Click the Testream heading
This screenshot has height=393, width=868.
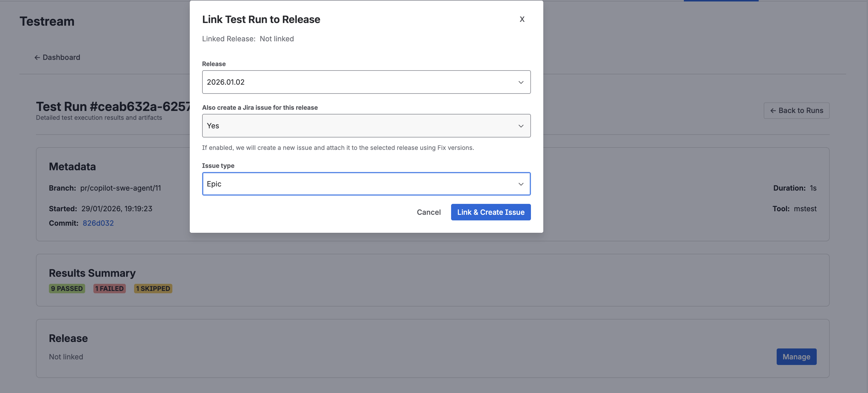(x=47, y=21)
